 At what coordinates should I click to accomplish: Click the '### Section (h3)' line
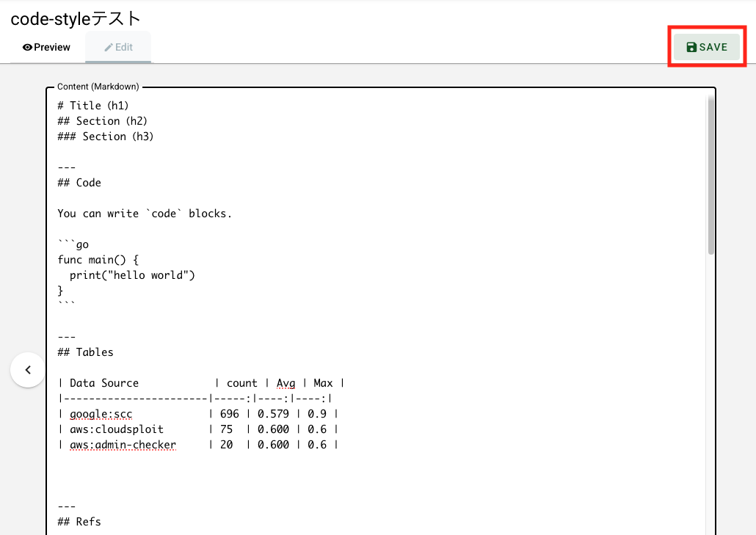pyautogui.click(x=106, y=137)
